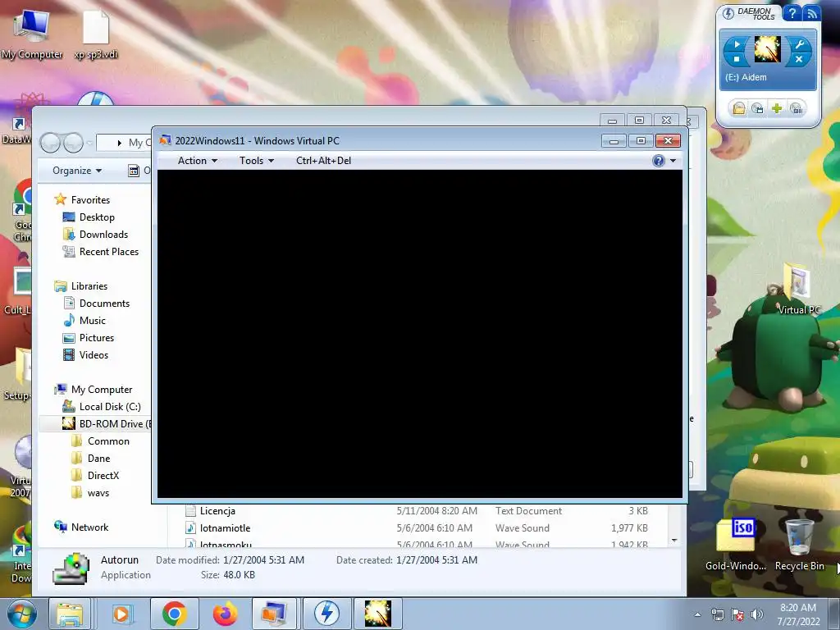Screen dimensions: 840x630
Task: Select the Gold-Windo... ISO desktop icon
Action: click(x=736, y=544)
